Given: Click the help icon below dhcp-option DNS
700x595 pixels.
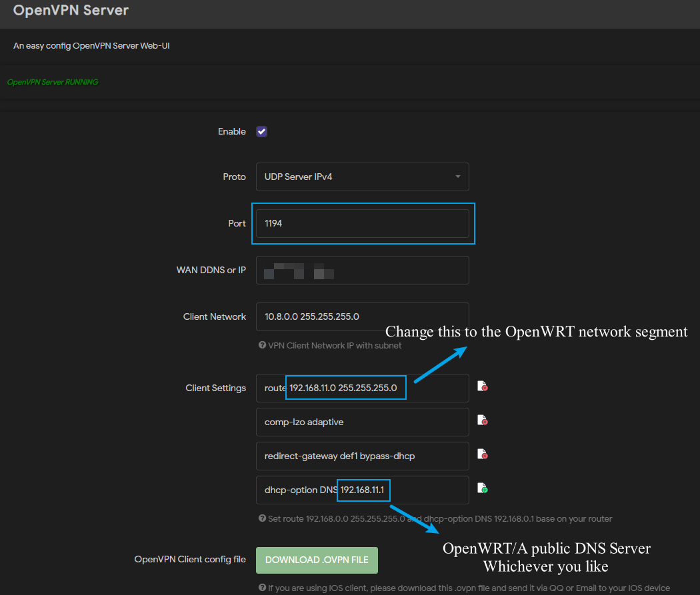Looking at the screenshot, I should (261, 518).
